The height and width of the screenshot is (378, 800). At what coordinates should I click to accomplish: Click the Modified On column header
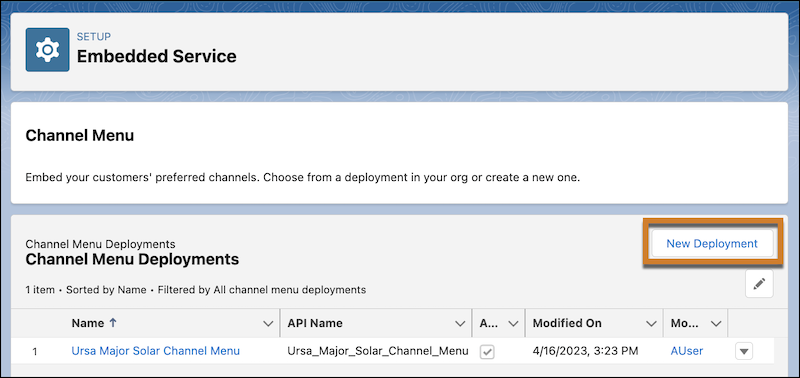tap(567, 323)
